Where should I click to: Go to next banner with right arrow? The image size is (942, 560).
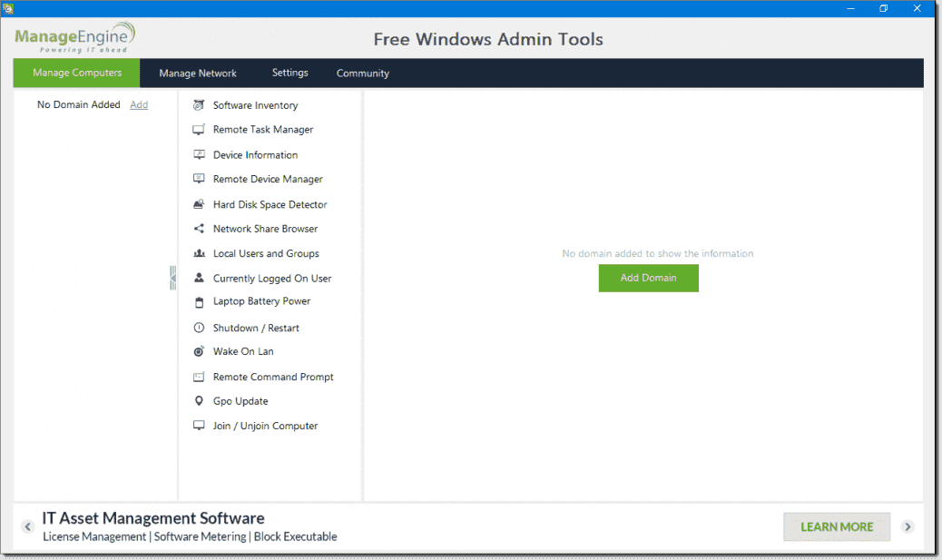908,527
